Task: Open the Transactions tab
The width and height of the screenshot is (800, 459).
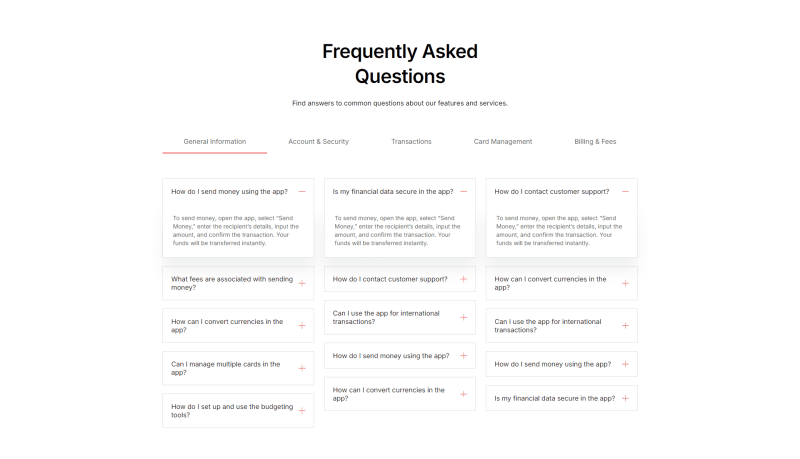Action: (x=411, y=142)
